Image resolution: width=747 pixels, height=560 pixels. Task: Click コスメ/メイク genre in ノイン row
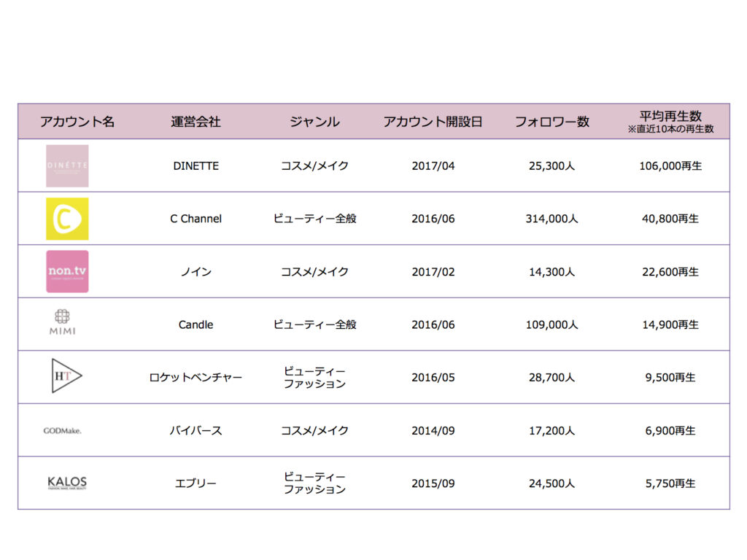pos(314,272)
